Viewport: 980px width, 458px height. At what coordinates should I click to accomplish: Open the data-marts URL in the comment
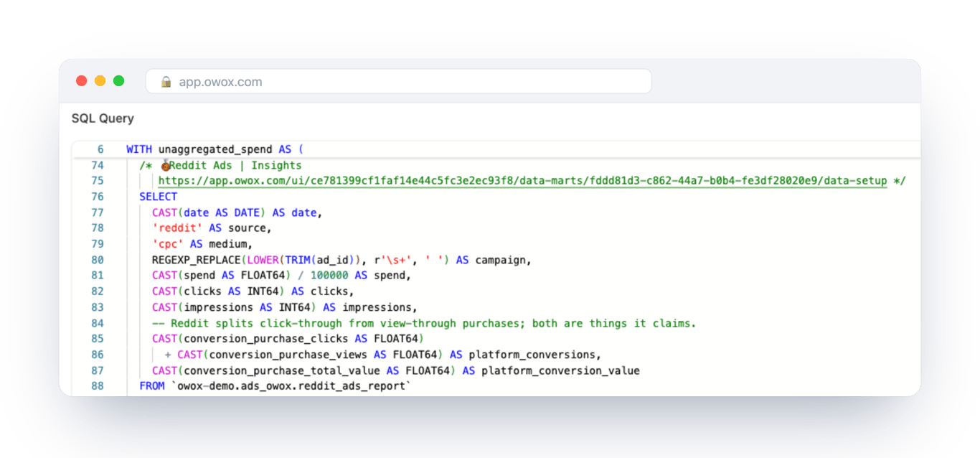pos(522,181)
